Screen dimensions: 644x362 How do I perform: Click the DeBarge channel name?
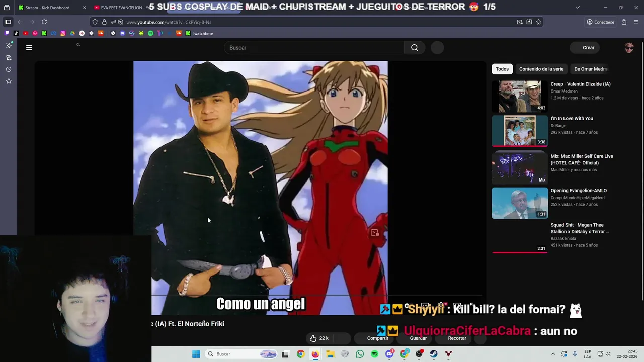click(x=558, y=126)
